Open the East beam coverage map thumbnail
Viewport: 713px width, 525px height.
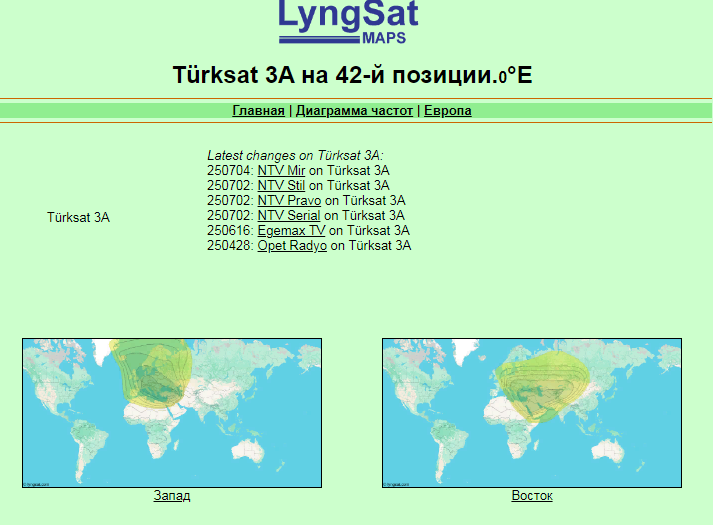[532, 412]
